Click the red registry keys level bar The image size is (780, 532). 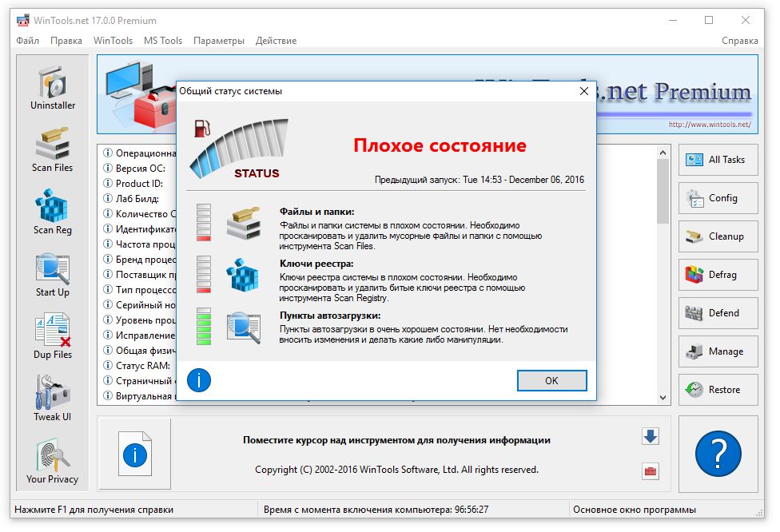coord(204,275)
